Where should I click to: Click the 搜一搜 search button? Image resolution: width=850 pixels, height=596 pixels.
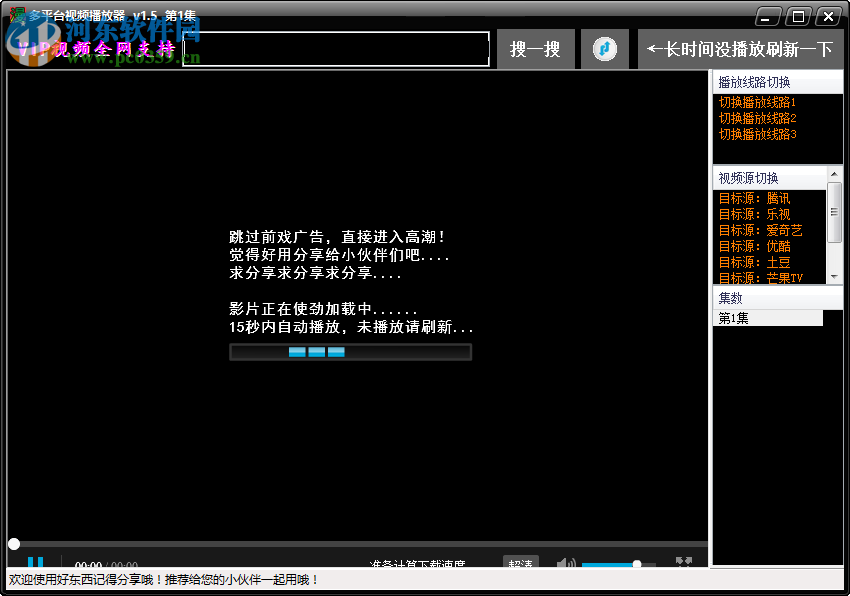[x=536, y=48]
